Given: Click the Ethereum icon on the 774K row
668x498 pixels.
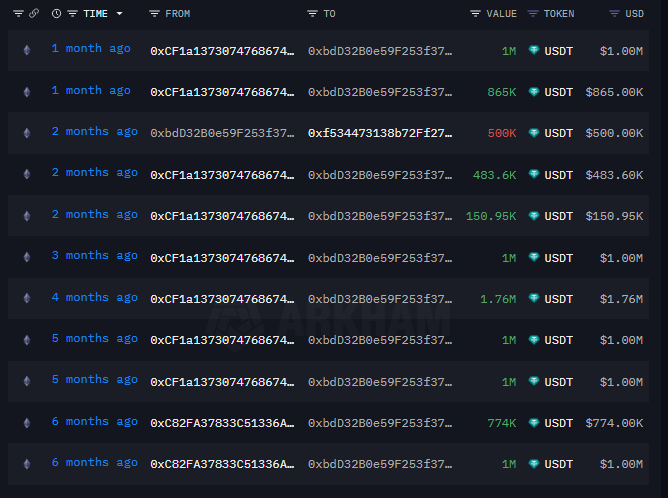Looking at the screenshot, I should point(27,423).
